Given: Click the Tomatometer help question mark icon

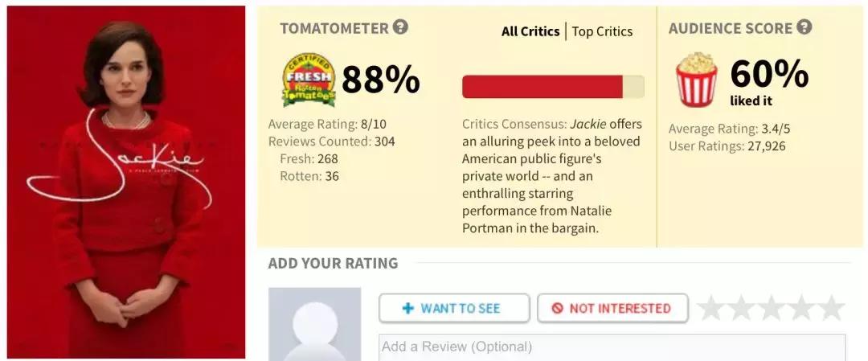Looking at the screenshot, I should 400,27.
